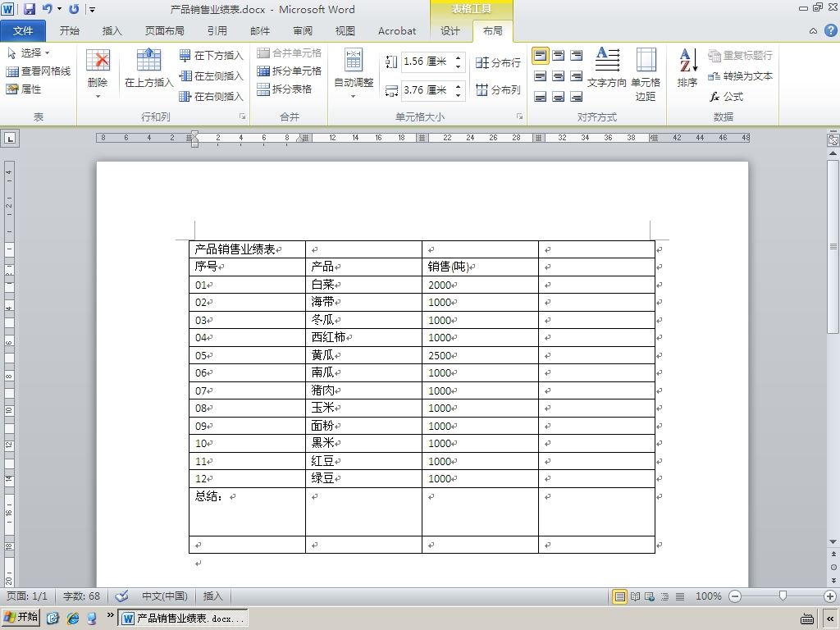Click the Redo icon

coord(74,9)
